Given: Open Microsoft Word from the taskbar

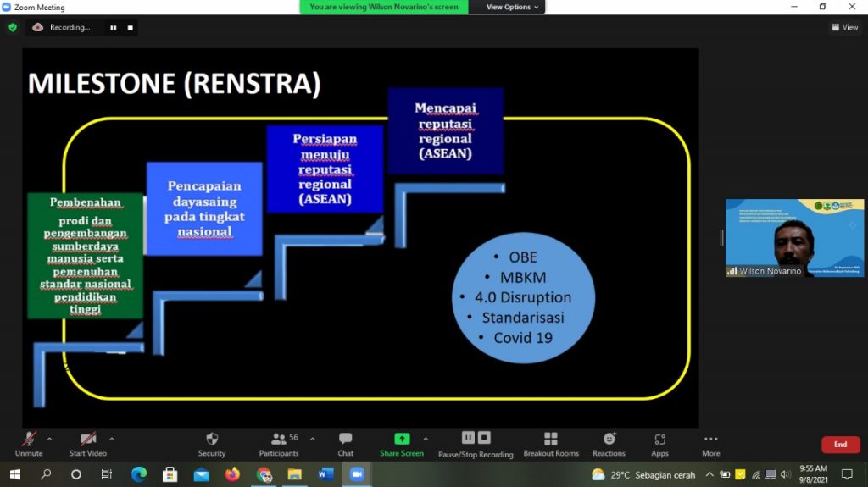Looking at the screenshot, I should pos(325,474).
